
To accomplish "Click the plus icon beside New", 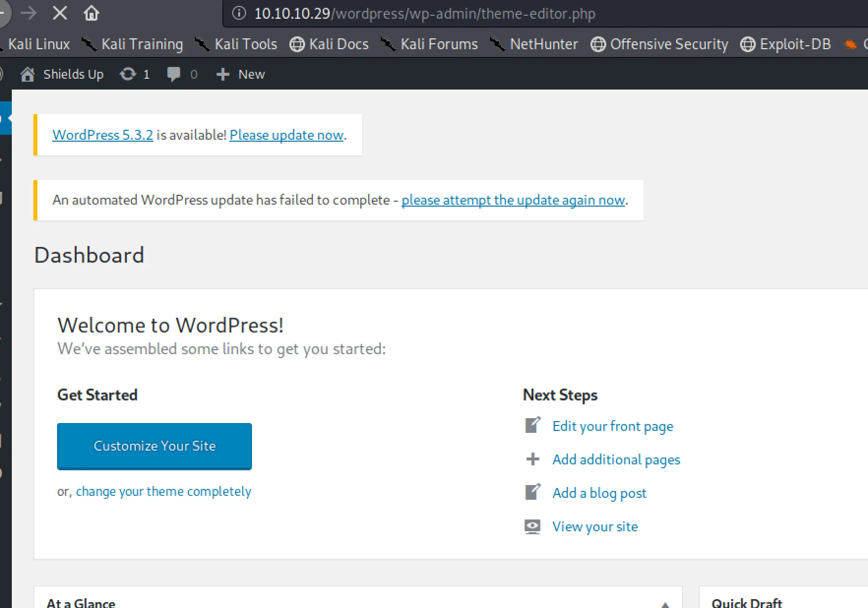I will tap(223, 74).
